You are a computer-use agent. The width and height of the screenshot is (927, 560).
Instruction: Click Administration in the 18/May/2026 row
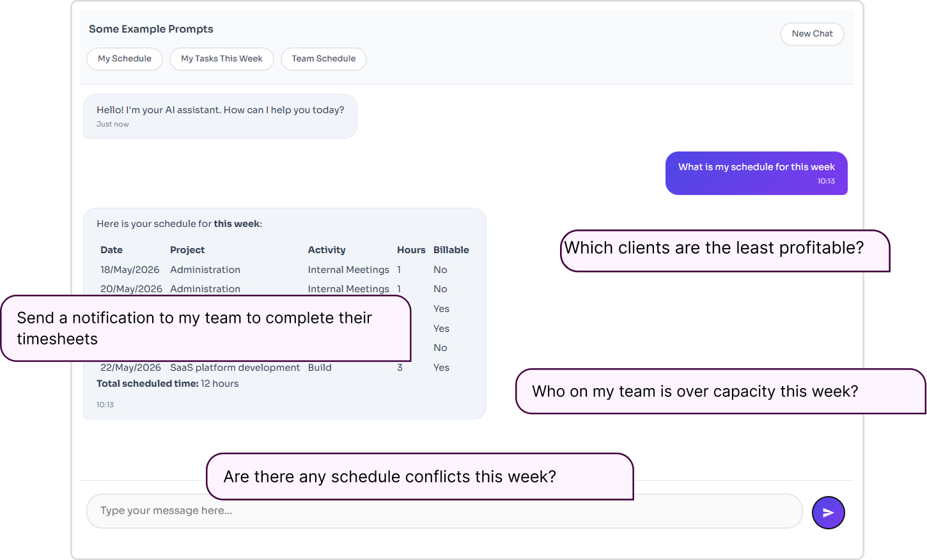coord(205,270)
